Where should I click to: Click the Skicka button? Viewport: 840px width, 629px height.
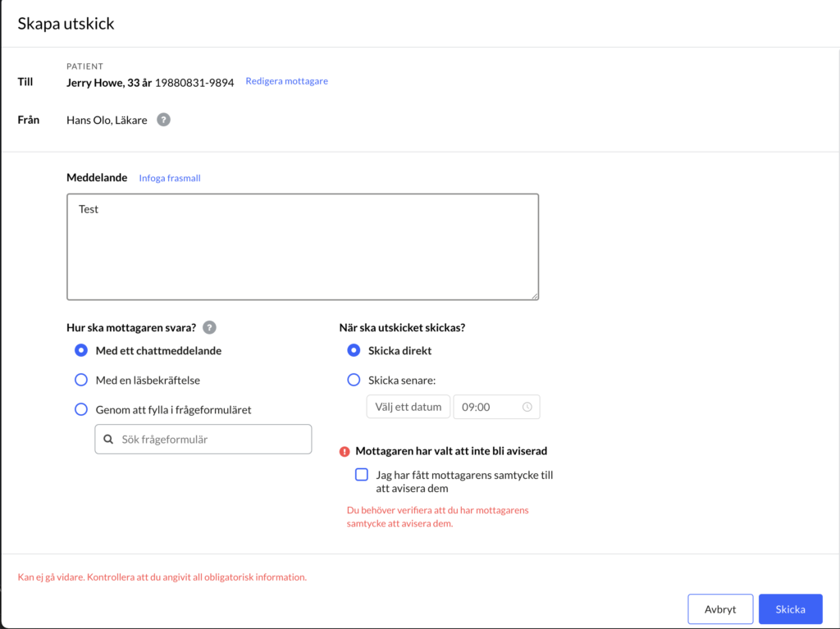pyautogui.click(x=790, y=609)
